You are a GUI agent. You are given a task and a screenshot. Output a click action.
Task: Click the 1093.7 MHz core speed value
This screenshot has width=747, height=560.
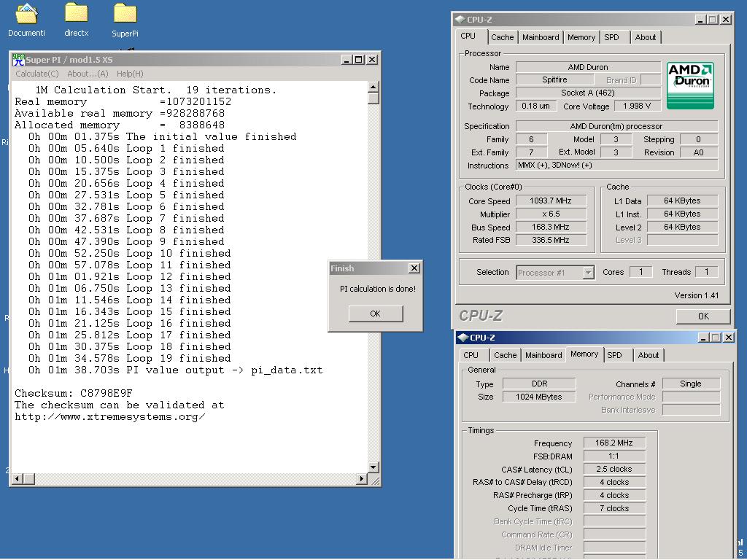tap(551, 201)
